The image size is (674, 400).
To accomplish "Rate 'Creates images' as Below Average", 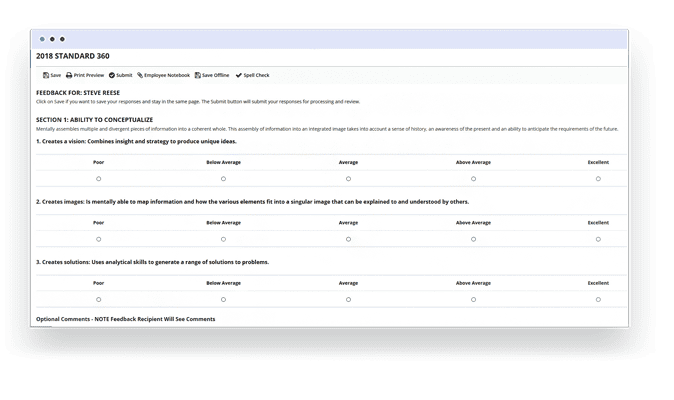I will point(224,239).
